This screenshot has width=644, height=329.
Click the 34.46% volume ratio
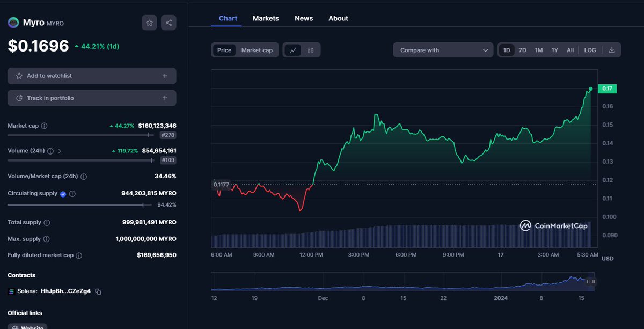click(165, 176)
